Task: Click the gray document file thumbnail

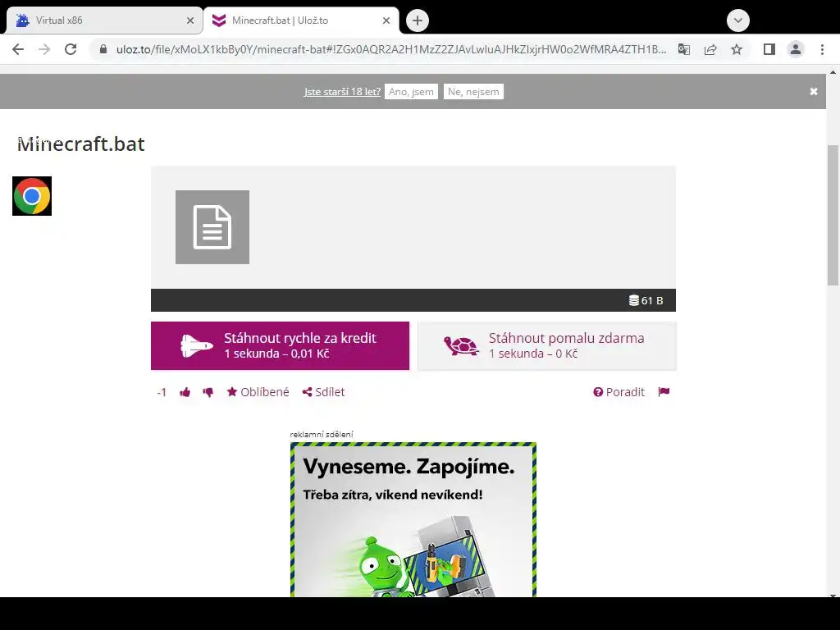Action: 212,227
